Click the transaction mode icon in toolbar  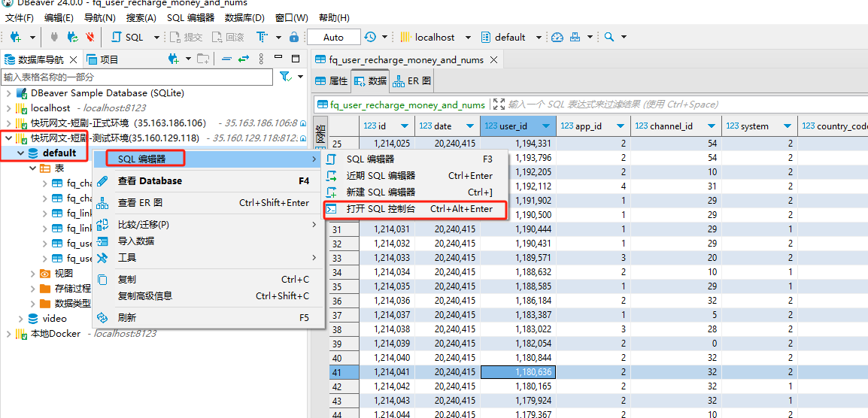coord(263,37)
